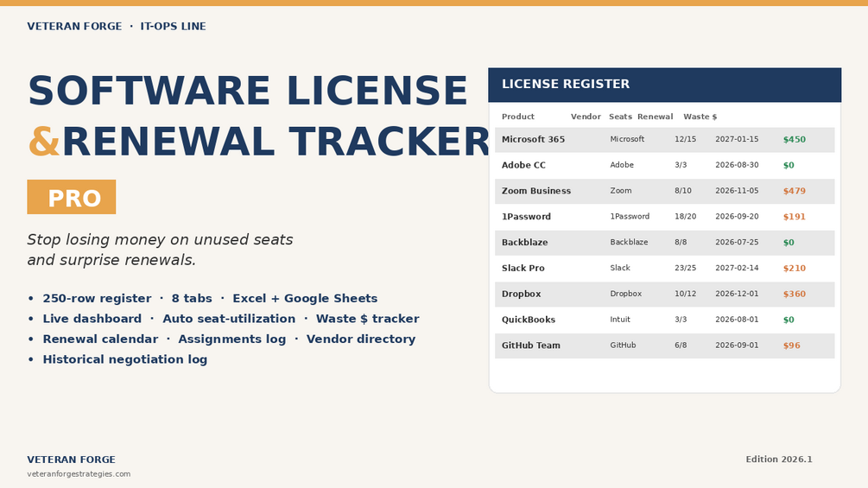This screenshot has height=488, width=868.
Task: Click the Excel + Google Sheets text
Action: tap(305, 298)
